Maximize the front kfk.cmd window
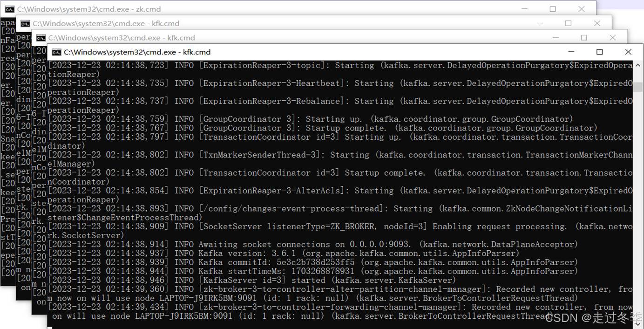This screenshot has height=329, width=644. [600, 52]
